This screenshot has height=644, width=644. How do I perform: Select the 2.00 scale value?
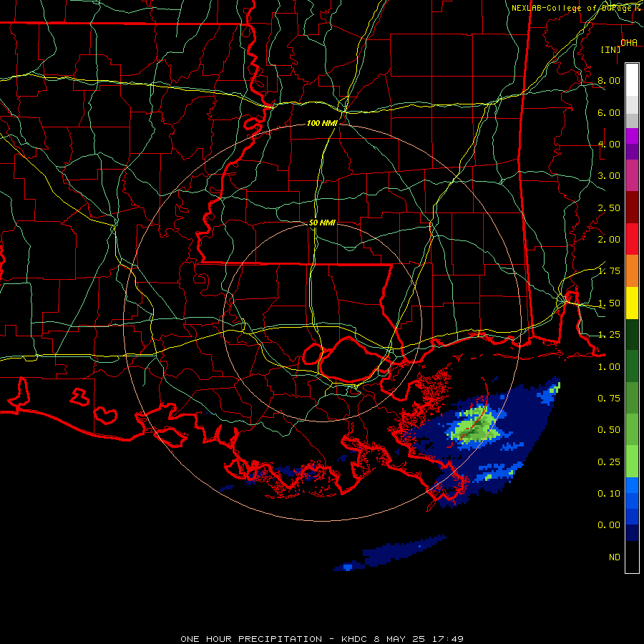pyautogui.click(x=609, y=240)
